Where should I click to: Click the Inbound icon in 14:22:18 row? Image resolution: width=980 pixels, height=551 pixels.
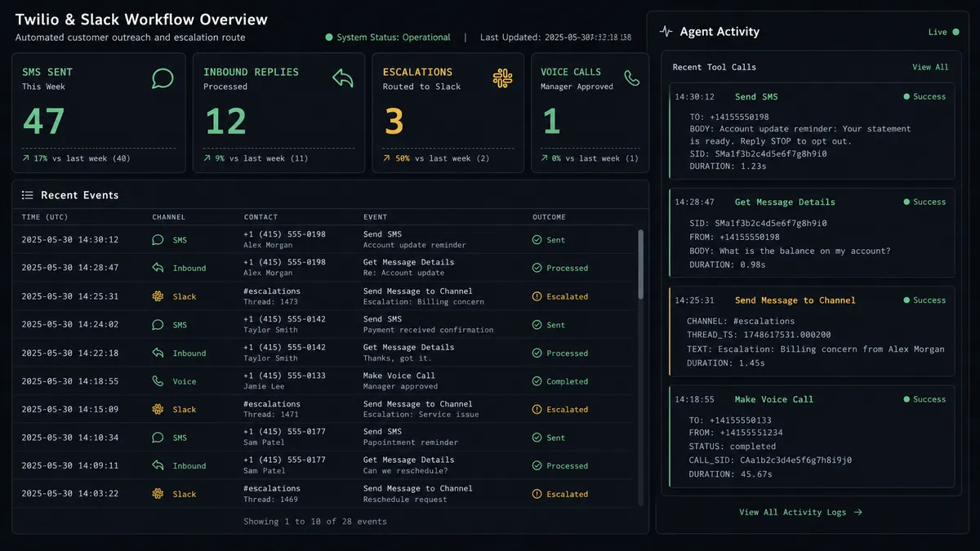click(x=158, y=353)
